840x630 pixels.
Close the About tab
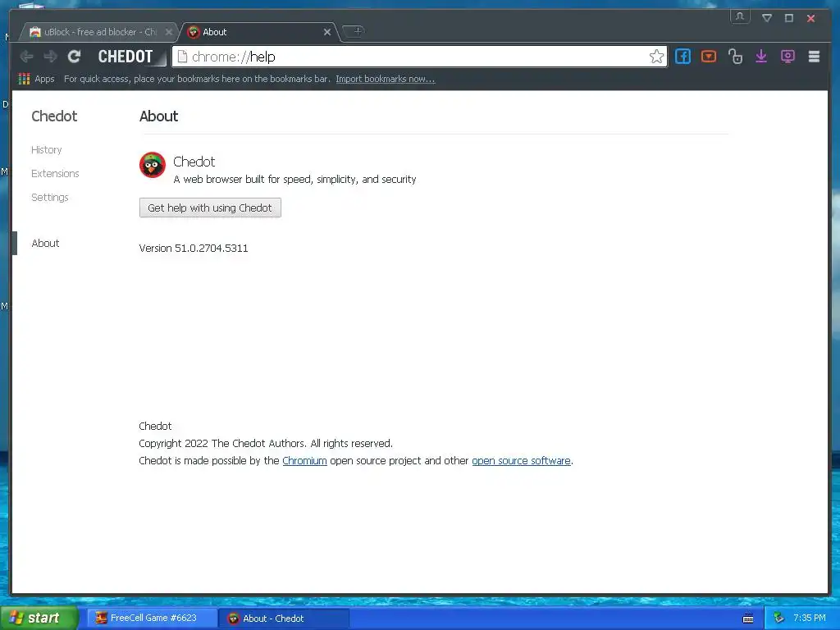click(x=326, y=32)
